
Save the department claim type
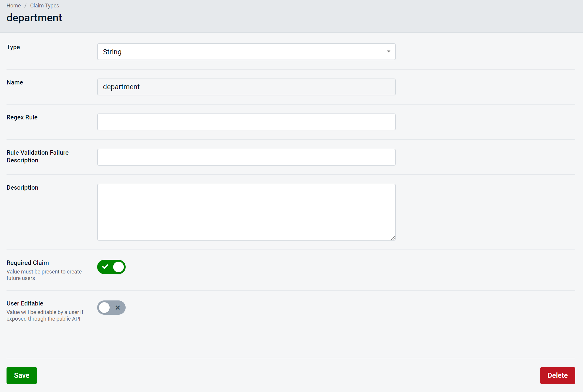pyautogui.click(x=22, y=375)
